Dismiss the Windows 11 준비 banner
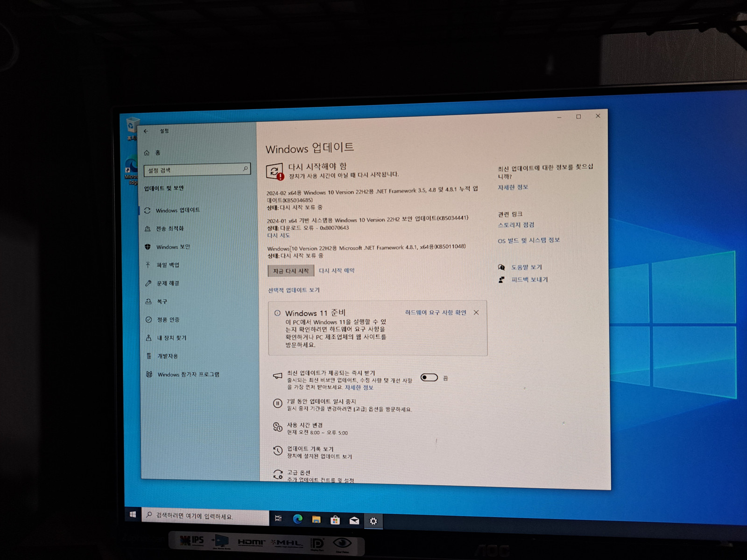 (x=476, y=313)
